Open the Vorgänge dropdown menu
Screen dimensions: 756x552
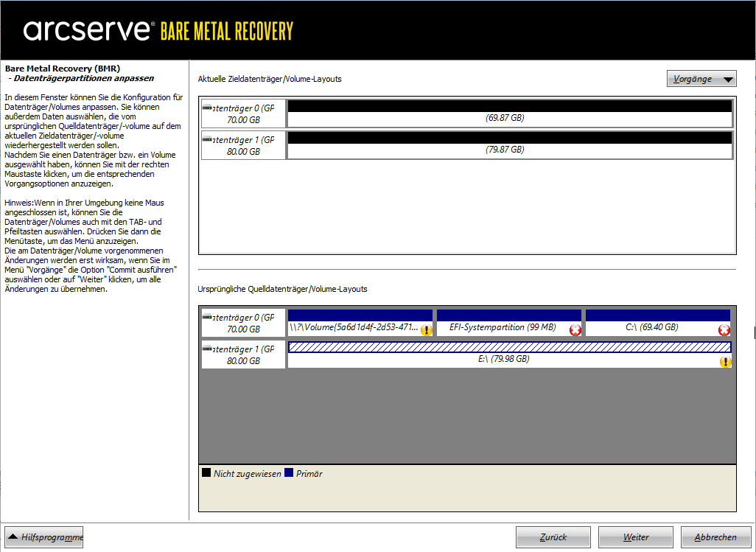701,79
